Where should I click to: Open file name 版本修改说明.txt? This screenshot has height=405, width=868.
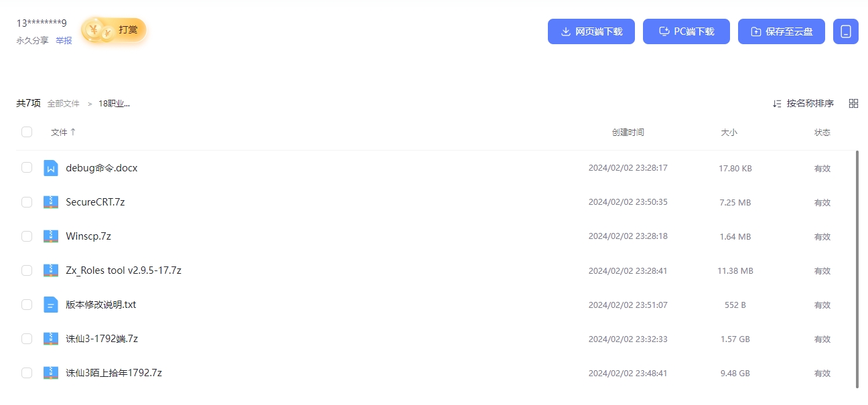coord(101,305)
